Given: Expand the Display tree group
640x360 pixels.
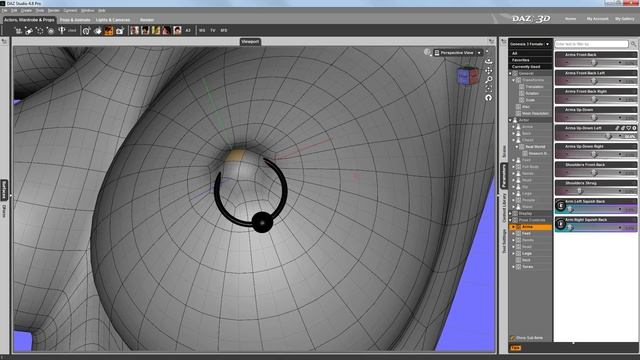Looking at the screenshot, I should (x=510, y=213).
